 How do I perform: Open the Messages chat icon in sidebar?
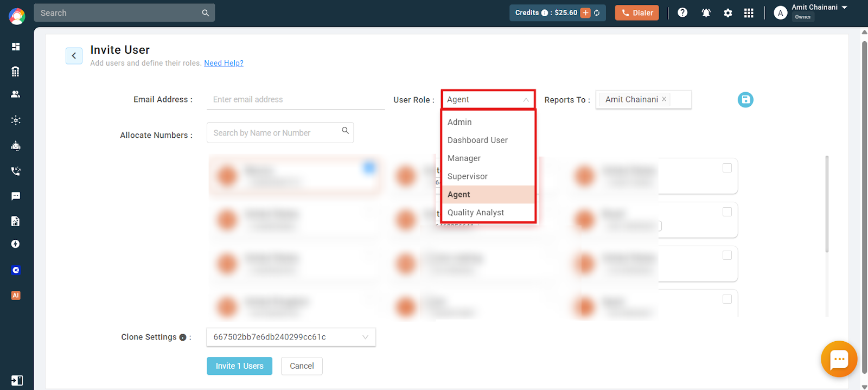tap(16, 196)
